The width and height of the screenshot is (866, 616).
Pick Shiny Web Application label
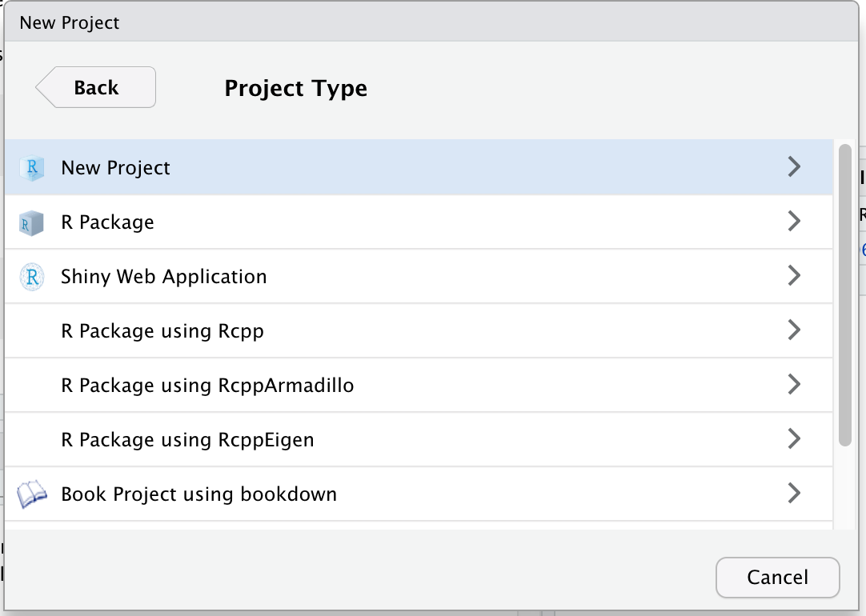(164, 277)
